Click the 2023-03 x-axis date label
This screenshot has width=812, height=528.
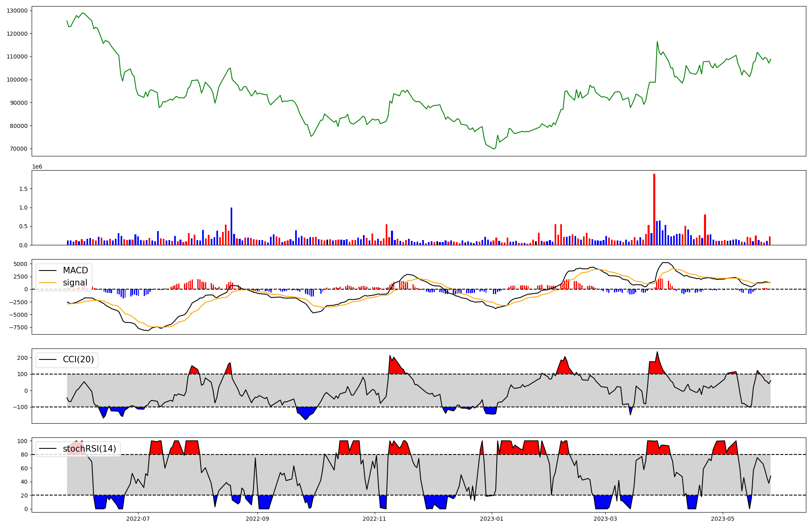point(605,519)
